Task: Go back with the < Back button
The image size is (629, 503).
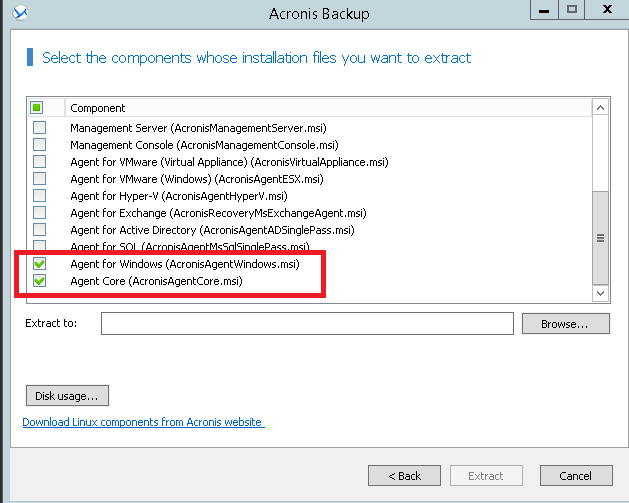Action: (404, 475)
